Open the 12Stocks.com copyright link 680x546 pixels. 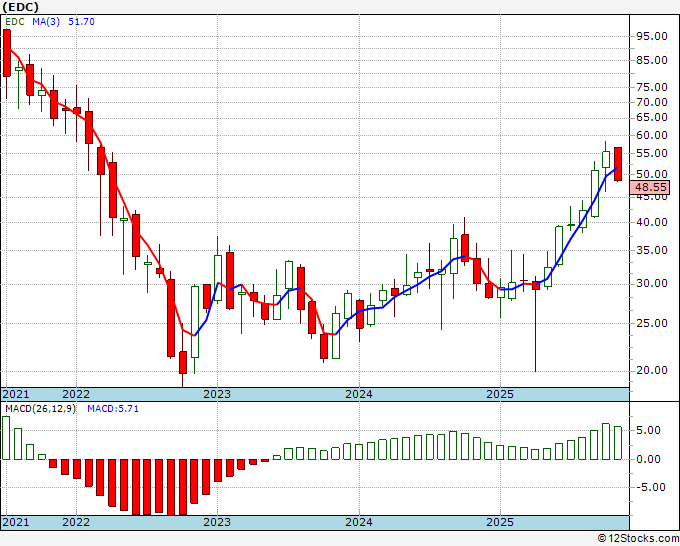638,539
